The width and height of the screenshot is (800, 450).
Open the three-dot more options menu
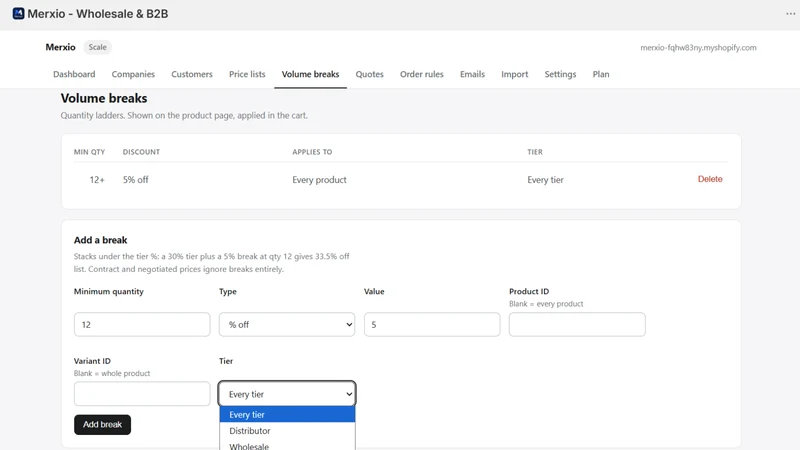[x=790, y=14]
